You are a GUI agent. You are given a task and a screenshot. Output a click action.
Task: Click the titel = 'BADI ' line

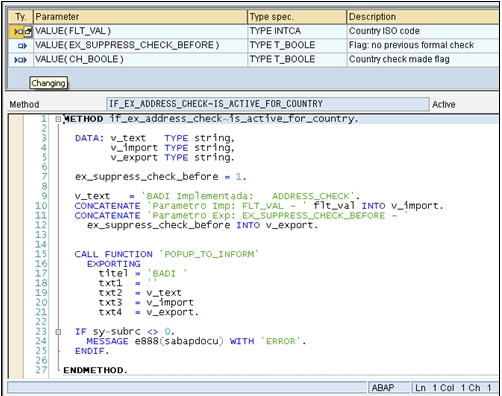143,273
